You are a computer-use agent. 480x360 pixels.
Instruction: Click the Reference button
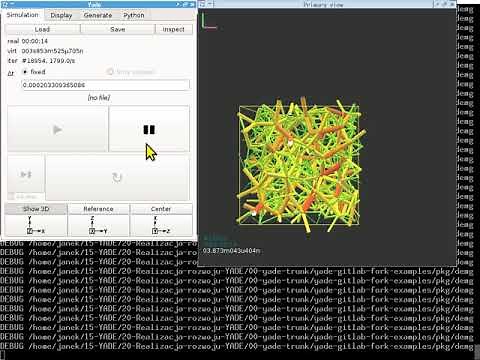click(98, 209)
